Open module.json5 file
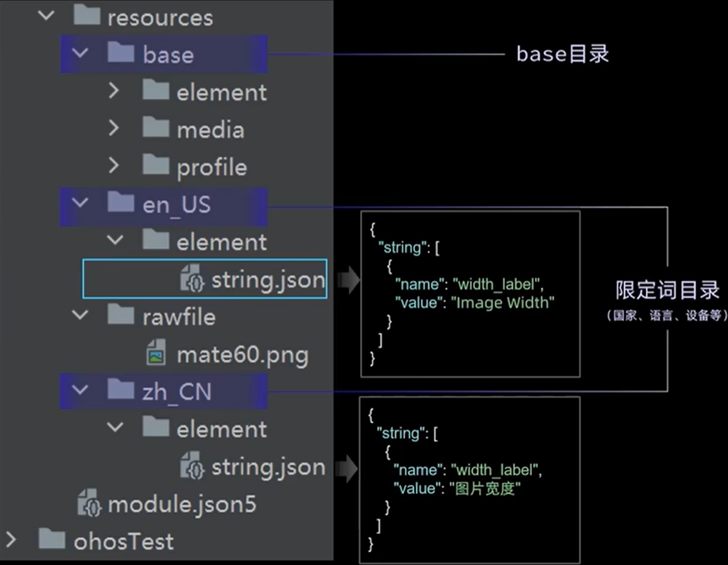The image size is (728, 565). pos(182,505)
